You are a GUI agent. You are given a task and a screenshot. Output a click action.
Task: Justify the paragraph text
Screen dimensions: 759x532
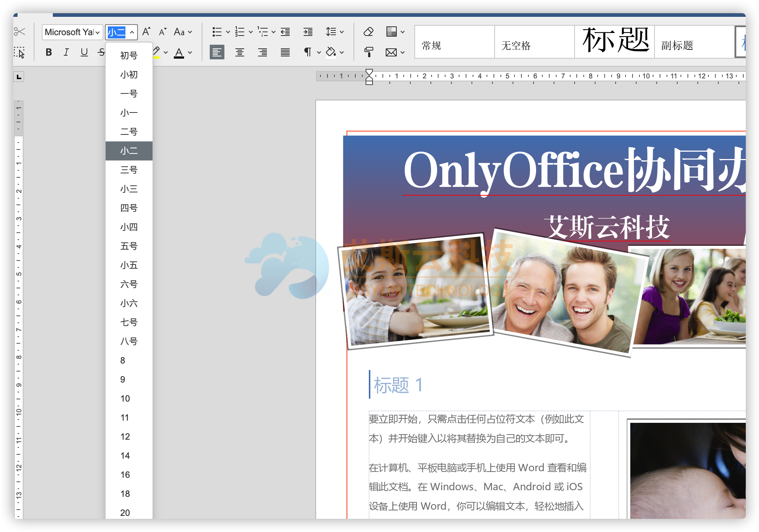pos(285,52)
